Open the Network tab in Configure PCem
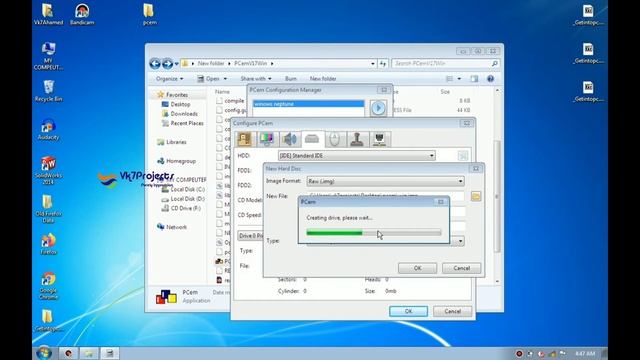This screenshot has width=640, height=360. coord(380,139)
